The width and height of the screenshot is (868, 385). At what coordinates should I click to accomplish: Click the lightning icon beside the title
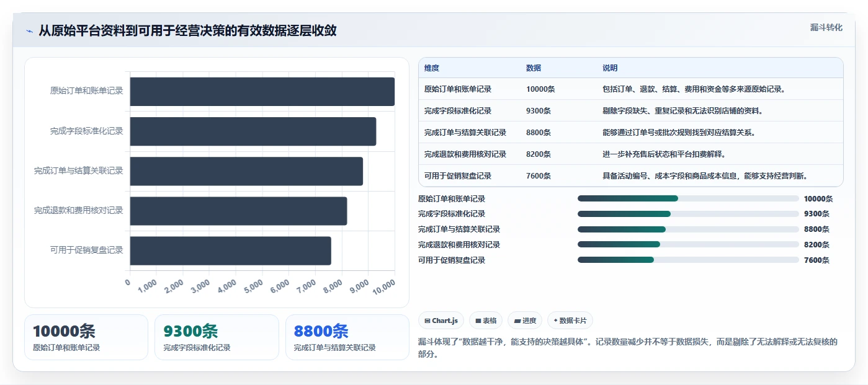pyautogui.click(x=30, y=31)
